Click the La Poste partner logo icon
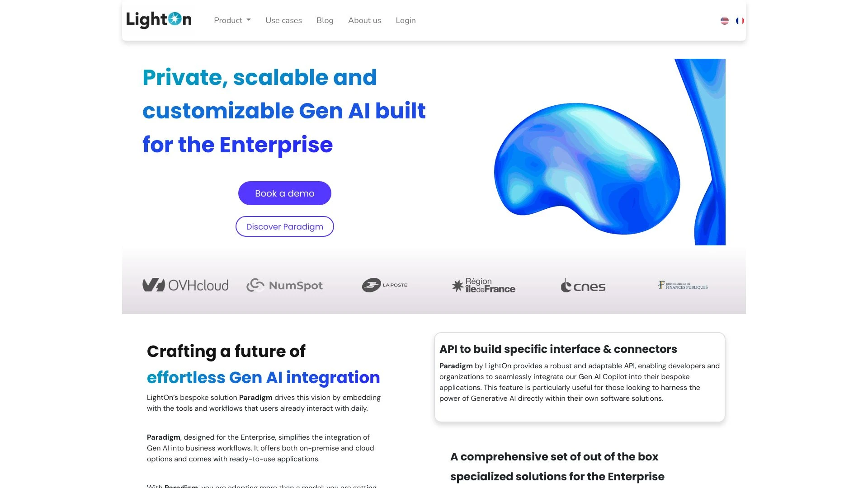This screenshot has width=868, height=488. click(x=384, y=285)
